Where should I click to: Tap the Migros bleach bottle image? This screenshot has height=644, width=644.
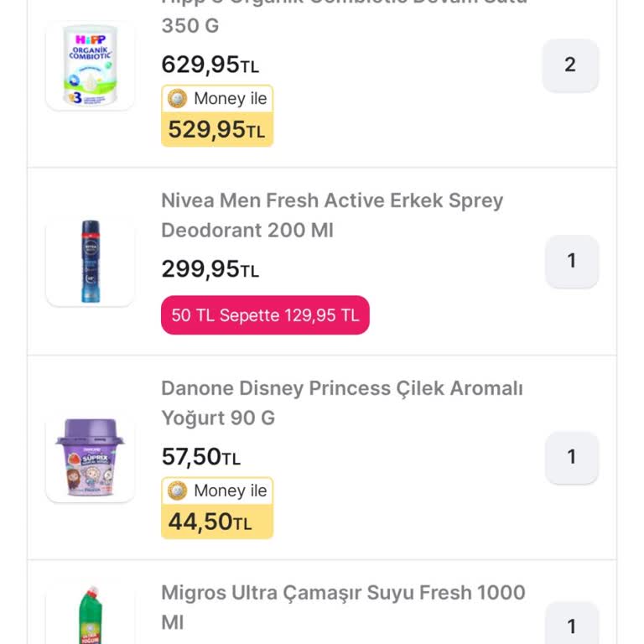90,615
